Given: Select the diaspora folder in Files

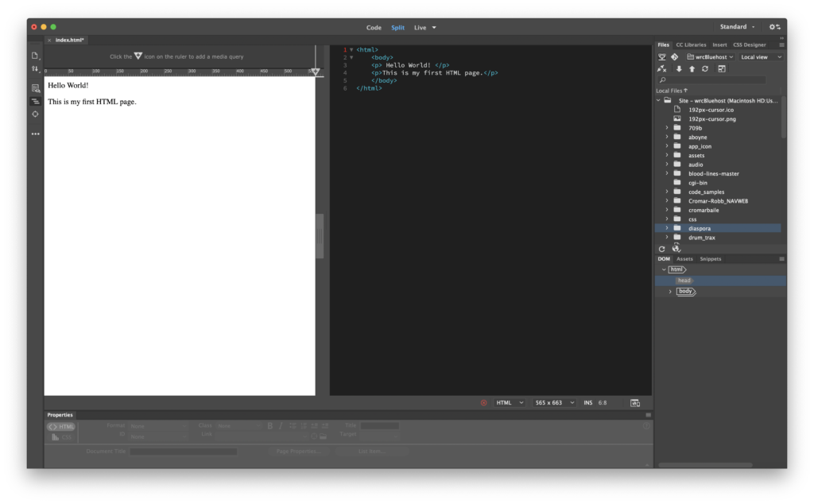Looking at the screenshot, I should [x=700, y=228].
